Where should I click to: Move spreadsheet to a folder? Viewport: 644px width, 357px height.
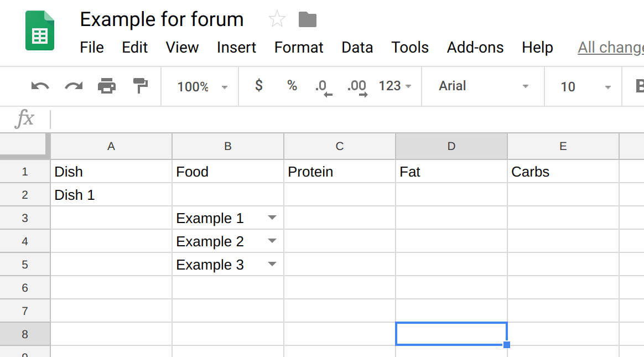tap(308, 19)
